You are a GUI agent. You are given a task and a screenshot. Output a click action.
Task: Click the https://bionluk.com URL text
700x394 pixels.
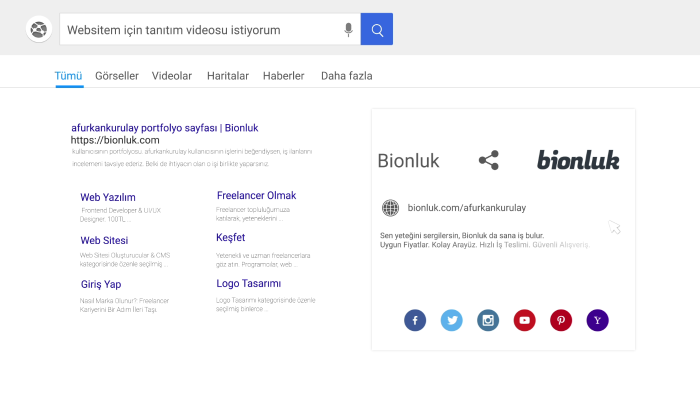tap(115, 140)
